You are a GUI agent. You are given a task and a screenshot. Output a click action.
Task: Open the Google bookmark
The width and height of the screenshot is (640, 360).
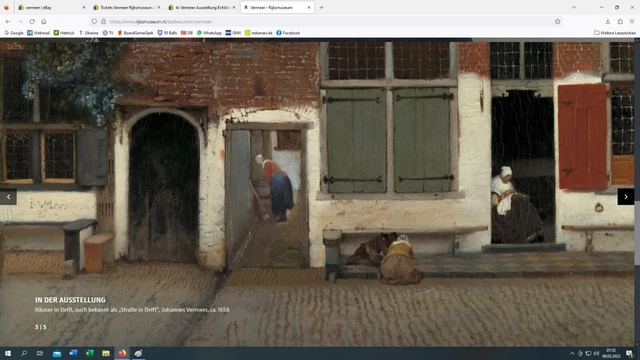[14, 33]
